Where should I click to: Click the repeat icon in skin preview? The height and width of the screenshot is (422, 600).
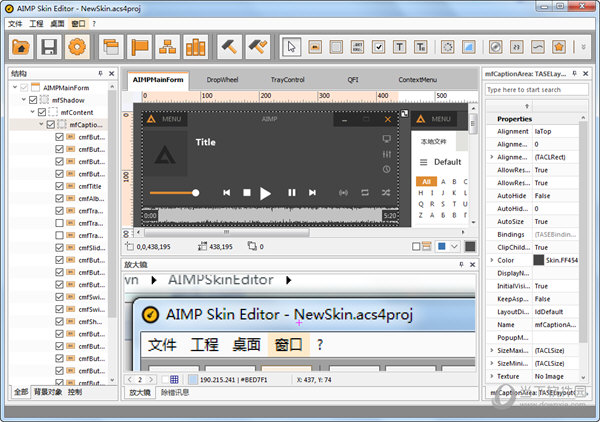(x=365, y=192)
